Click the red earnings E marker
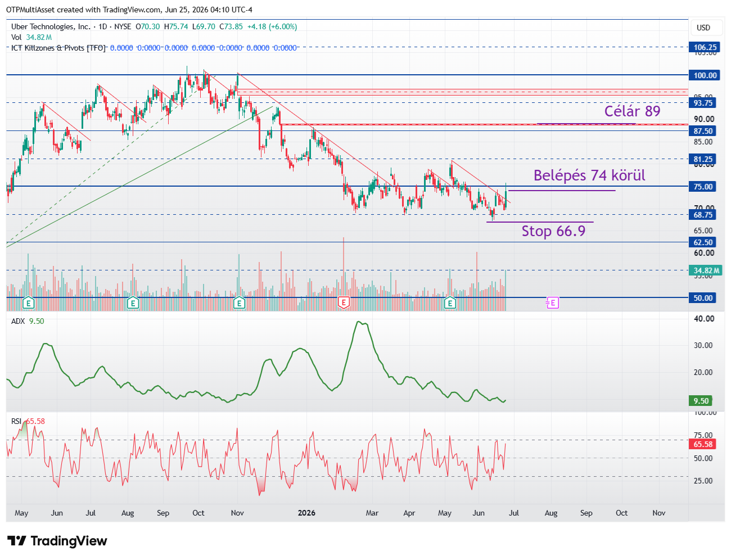 343,303
